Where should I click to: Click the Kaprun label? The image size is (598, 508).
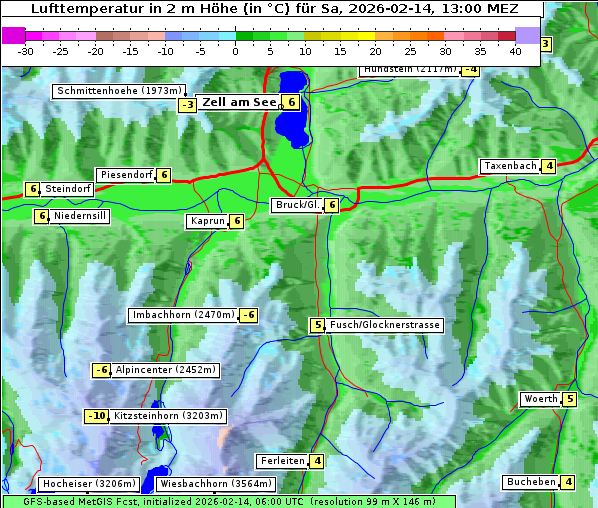pos(207,221)
